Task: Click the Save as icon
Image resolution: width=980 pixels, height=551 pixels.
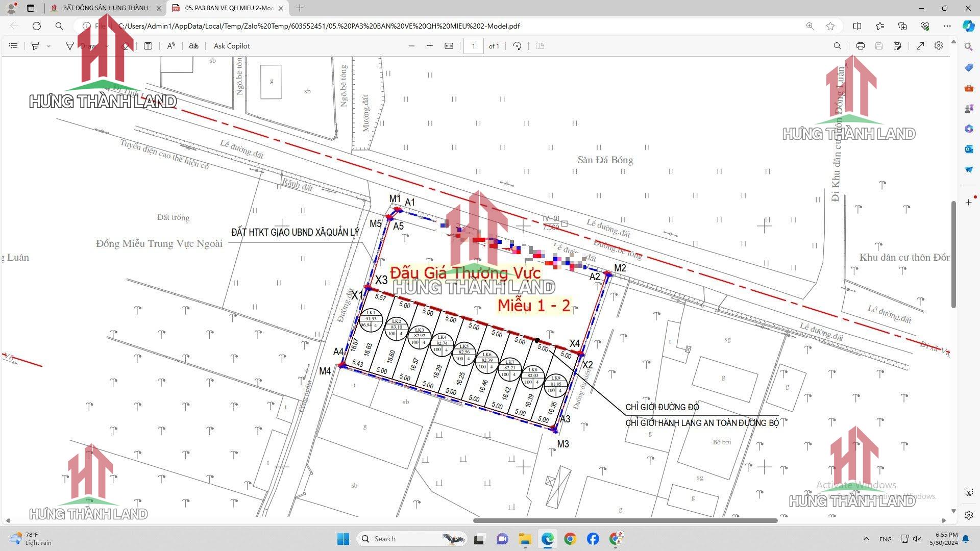Action: pyautogui.click(x=897, y=46)
